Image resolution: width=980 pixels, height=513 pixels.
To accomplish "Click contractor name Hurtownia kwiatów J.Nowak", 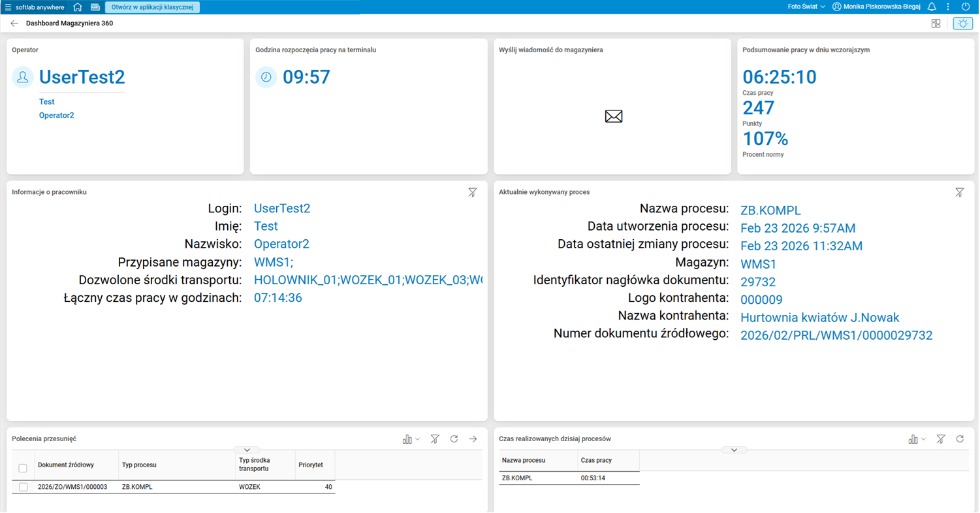I will pyautogui.click(x=820, y=318).
